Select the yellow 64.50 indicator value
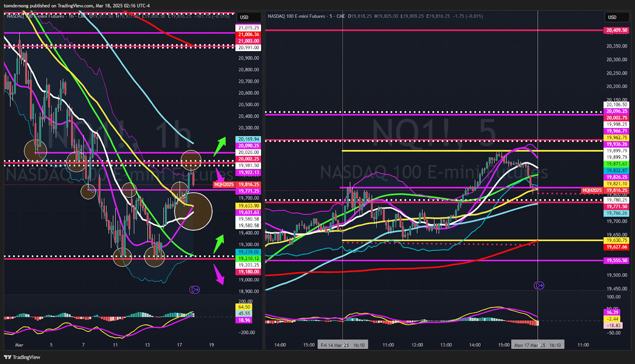Viewport: 635px width, 364px height. point(244,307)
